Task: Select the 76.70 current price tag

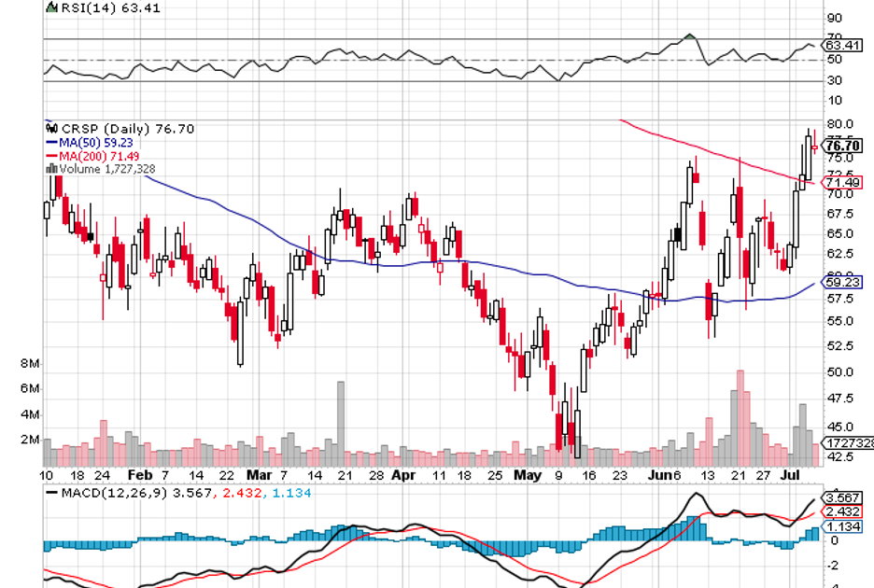Action: (x=843, y=146)
